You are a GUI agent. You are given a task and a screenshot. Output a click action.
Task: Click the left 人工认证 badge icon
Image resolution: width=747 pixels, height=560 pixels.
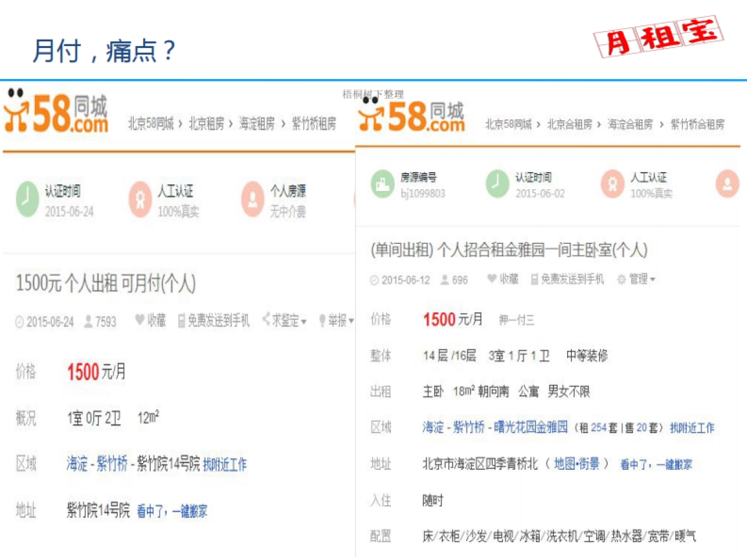[140, 198]
